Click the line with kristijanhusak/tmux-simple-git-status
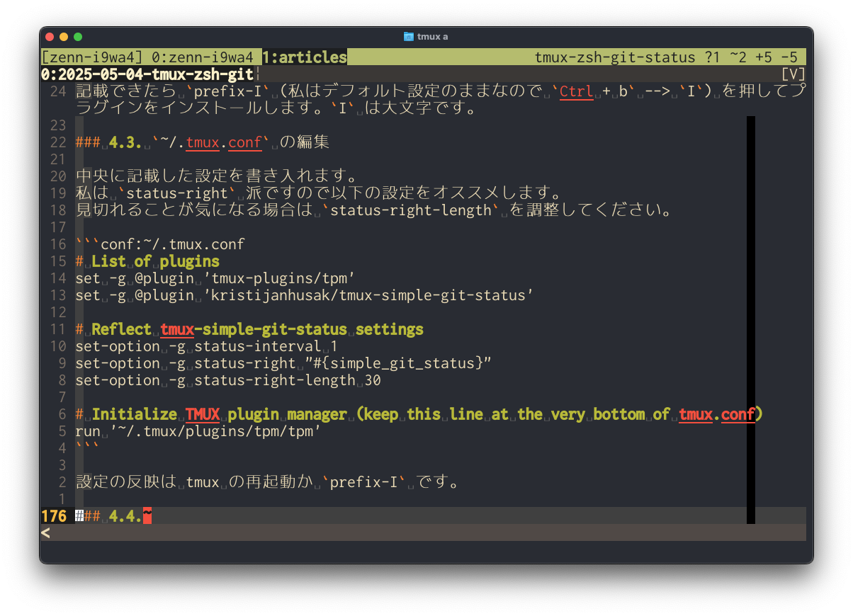This screenshot has height=616, width=853. (x=305, y=295)
